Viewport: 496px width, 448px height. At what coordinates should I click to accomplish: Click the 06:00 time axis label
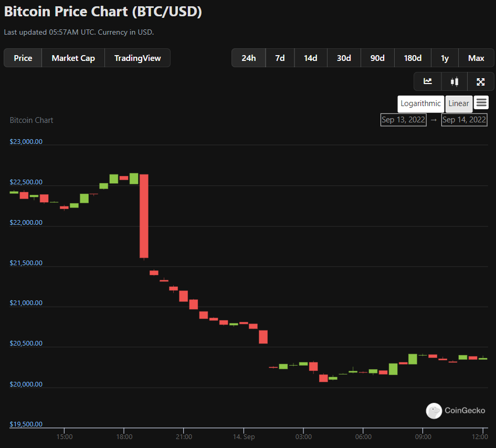pos(363,437)
